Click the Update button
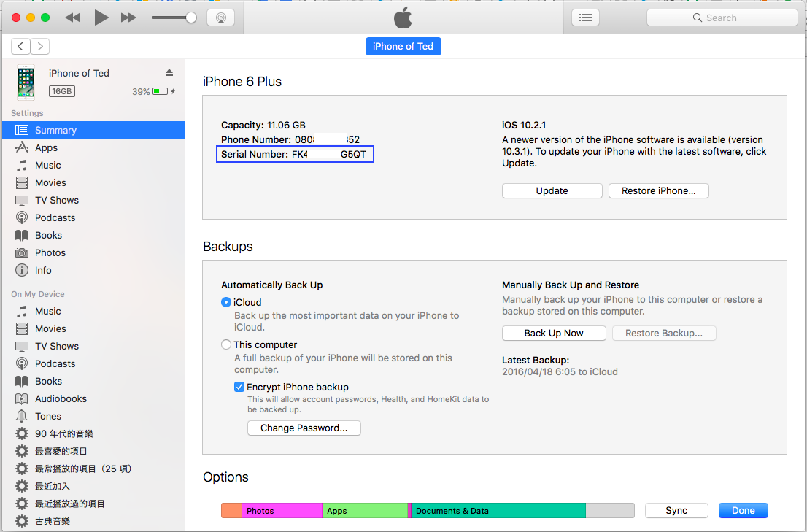807x532 pixels. pos(552,190)
